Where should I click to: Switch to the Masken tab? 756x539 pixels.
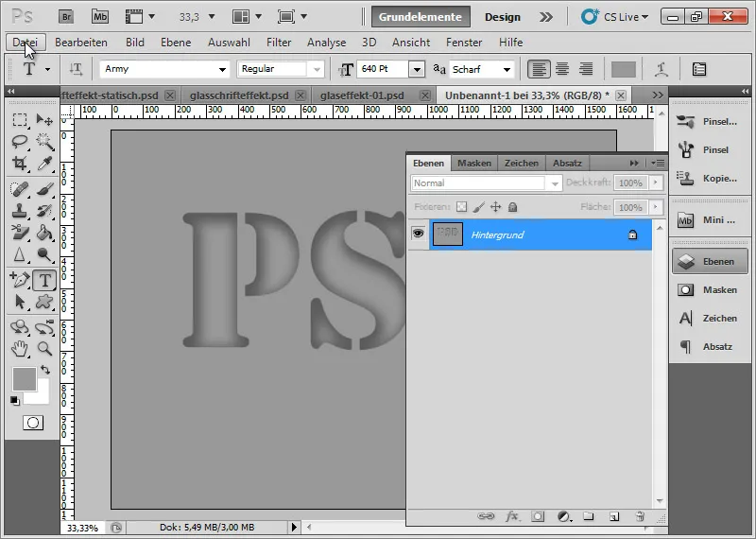pyautogui.click(x=474, y=163)
